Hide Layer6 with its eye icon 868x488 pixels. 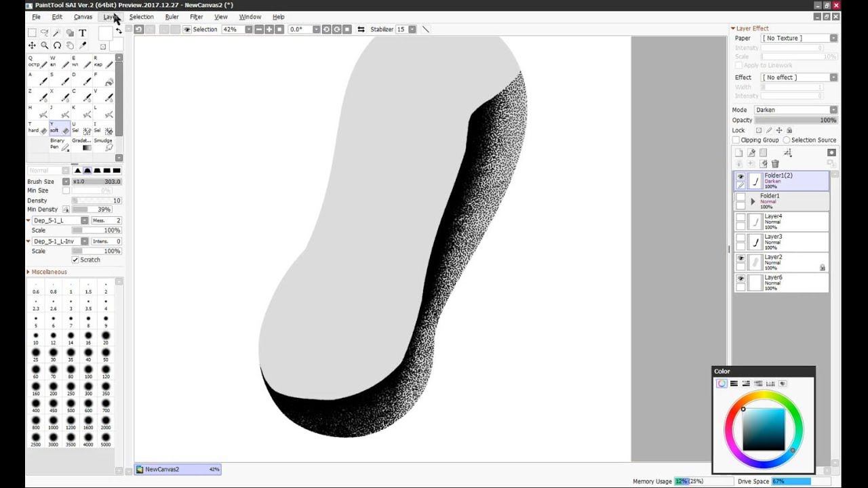pos(741,279)
